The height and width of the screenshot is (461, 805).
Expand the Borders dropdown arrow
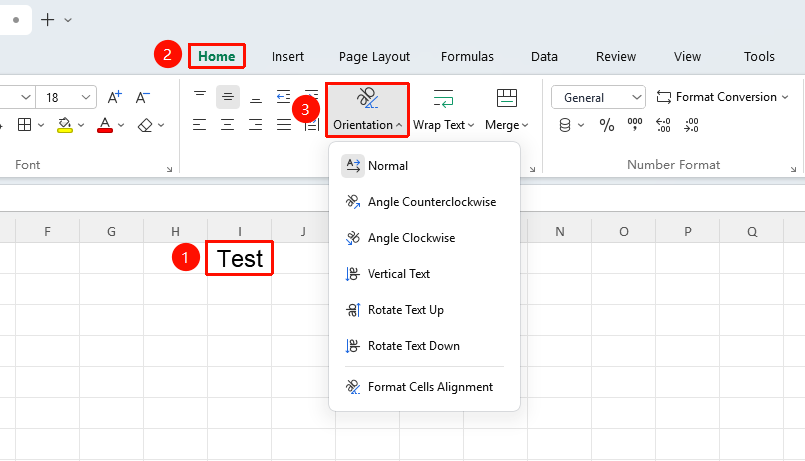point(41,125)
